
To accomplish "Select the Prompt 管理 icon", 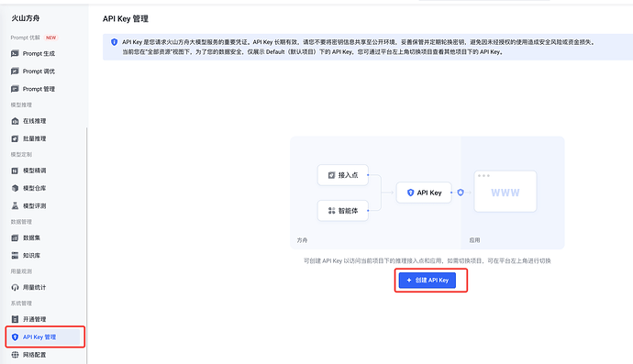I will coord(15,89).
